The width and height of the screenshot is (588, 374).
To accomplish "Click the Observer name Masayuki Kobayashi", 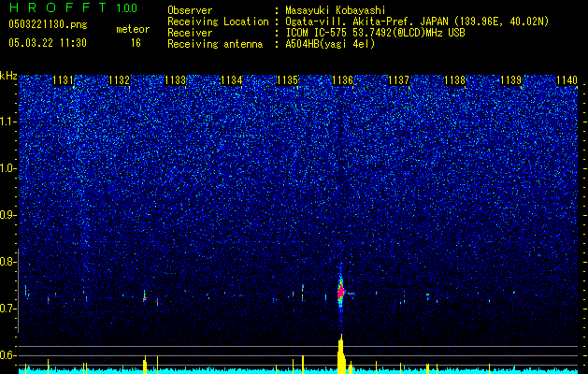I will pyautogui.click(x=336, y=10).
